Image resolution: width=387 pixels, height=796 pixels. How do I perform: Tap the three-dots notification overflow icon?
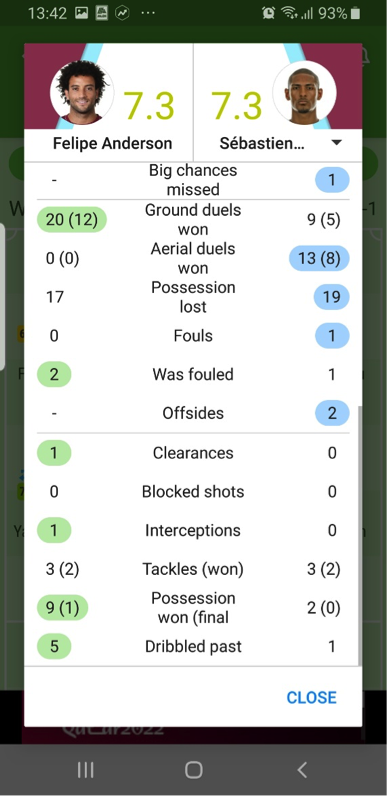coord(148,13)
